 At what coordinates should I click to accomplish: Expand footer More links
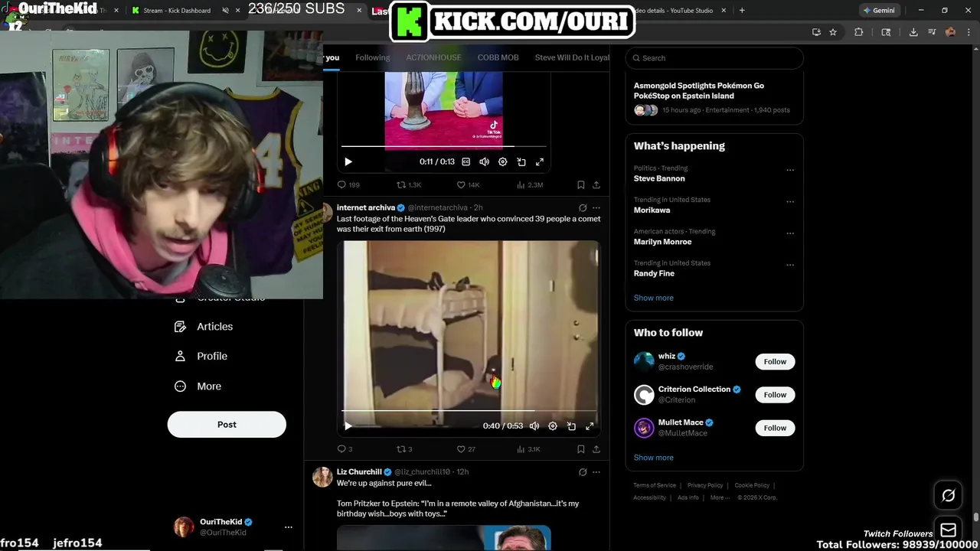click(x=719, y=497)
